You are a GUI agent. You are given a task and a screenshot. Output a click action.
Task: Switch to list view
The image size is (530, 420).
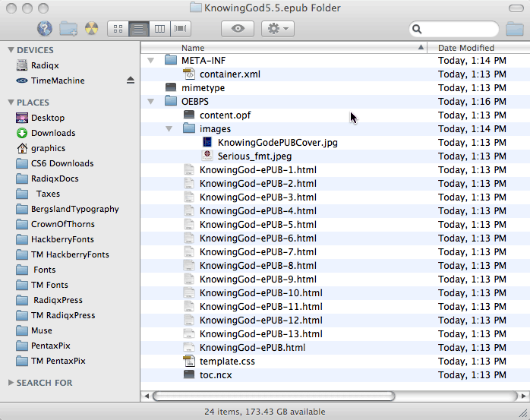[139, 29]
